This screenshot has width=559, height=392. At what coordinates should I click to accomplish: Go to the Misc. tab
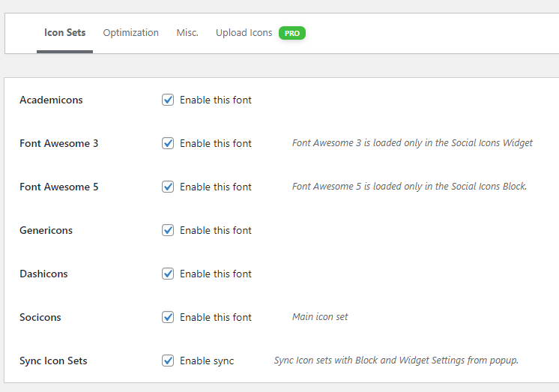(x=187, y=33)
